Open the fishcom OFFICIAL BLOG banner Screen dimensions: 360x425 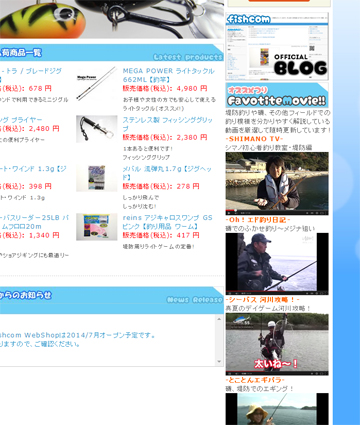click(277, 46)
